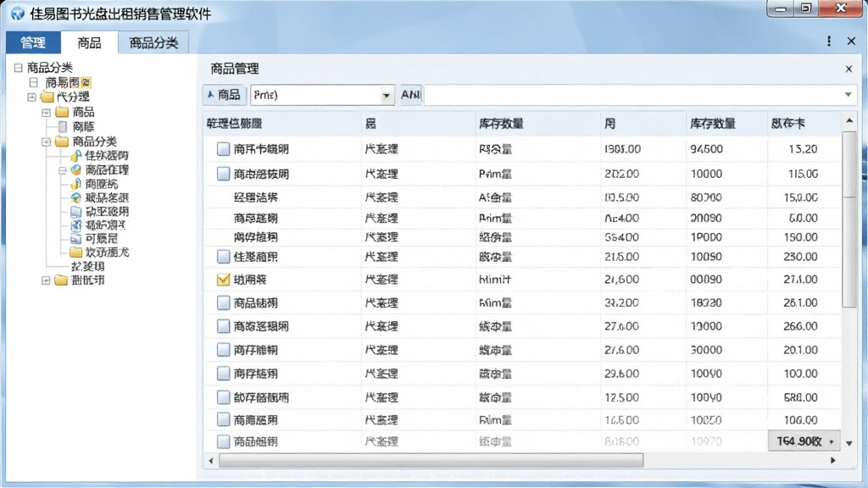Image resolution: width=868 pixels, height=488 pixels.
Task: Click the vertical scrollbar thumb
Action: click(849, 219)
